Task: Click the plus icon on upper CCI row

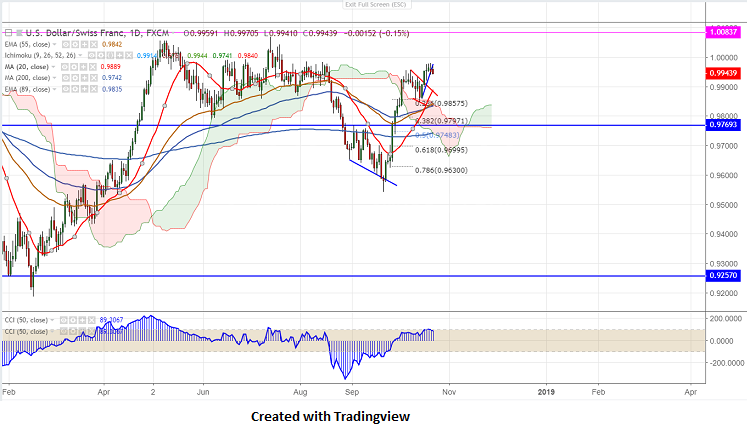Action: [x=82, y=320]
